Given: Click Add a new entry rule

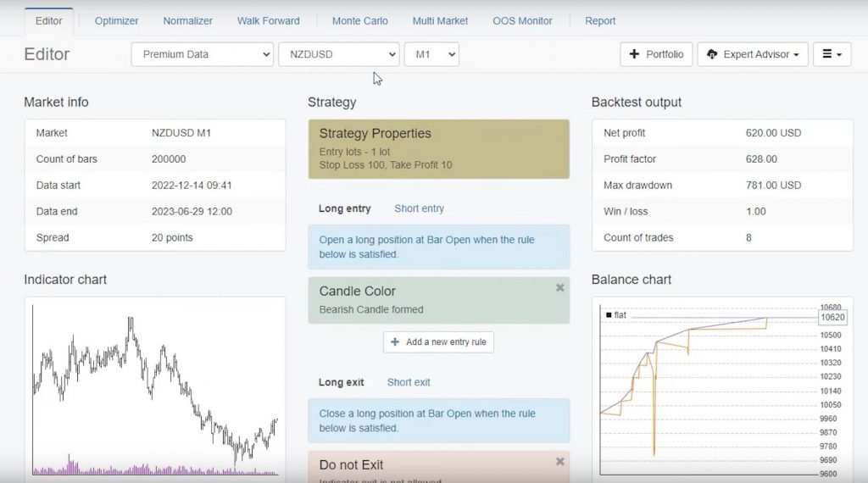Looking at the screenshot, I should pos(438,342).
